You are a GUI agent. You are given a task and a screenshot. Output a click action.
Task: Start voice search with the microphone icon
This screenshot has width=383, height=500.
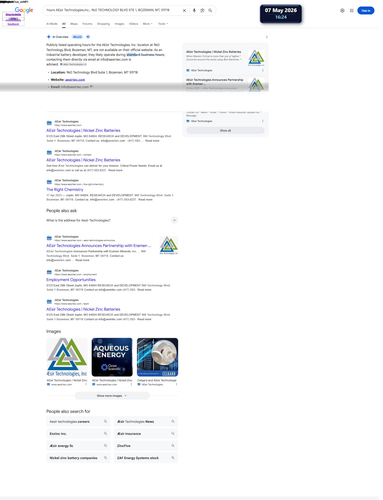[x=194, y=11]
